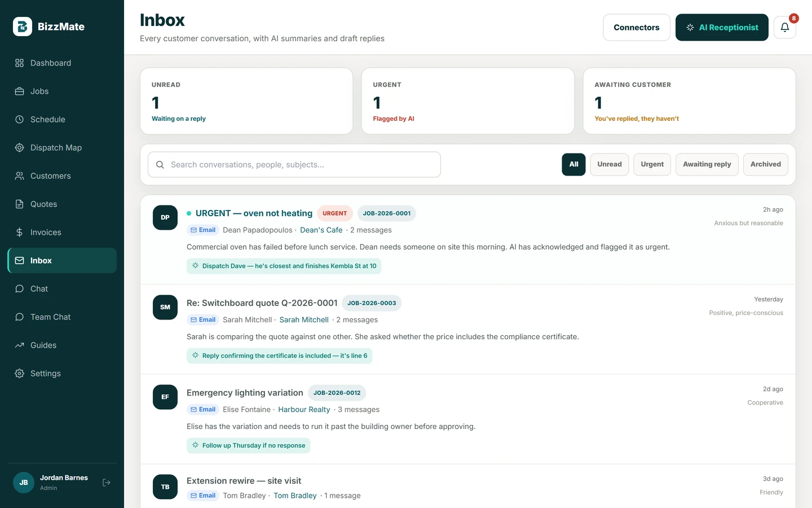Image resolution: width=812 pixels, height=508 pixels.
Task: Apply suggestion: Dispatch Dave — he's closest
Action: tap(284, 266)
